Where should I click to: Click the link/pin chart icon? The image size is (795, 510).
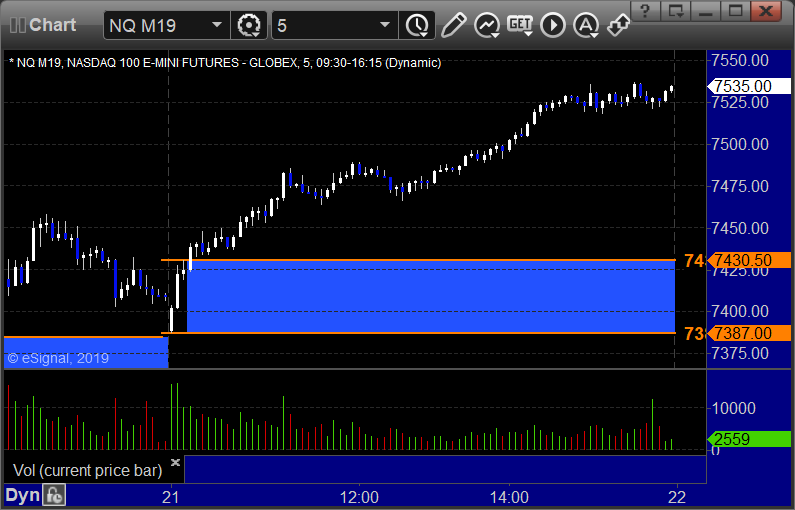(618, 25)
